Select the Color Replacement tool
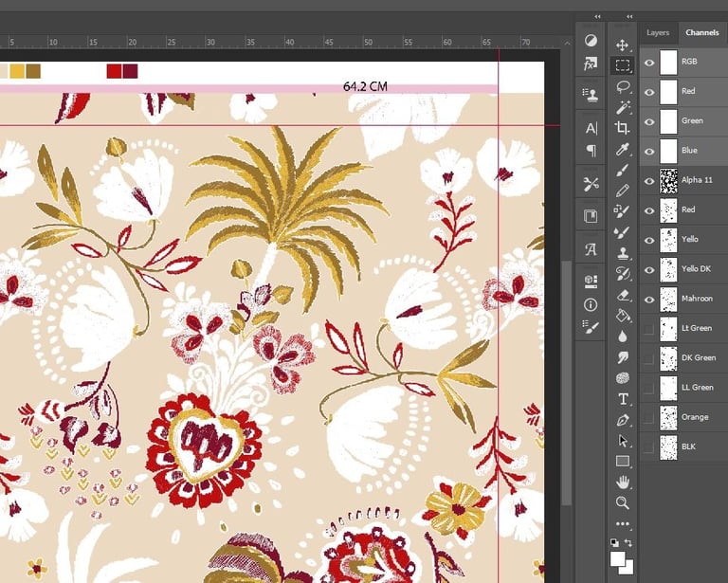Viewport: 728px width, 583px height. pyautogui.click(x=622, y=211)
